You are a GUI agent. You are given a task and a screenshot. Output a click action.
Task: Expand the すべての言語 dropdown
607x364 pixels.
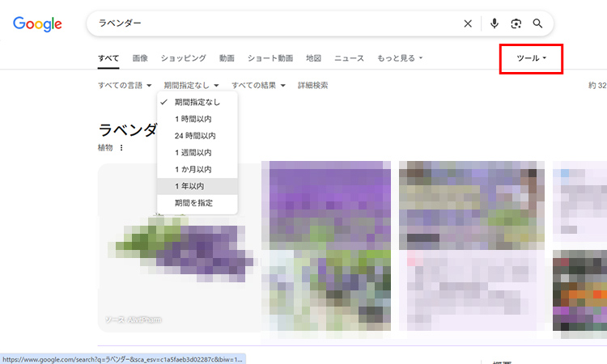click(125, 85)
